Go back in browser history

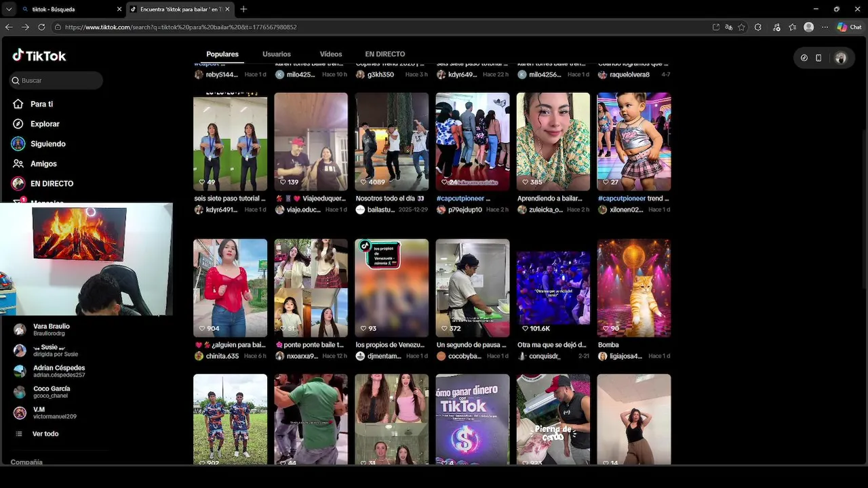point(9,27)
